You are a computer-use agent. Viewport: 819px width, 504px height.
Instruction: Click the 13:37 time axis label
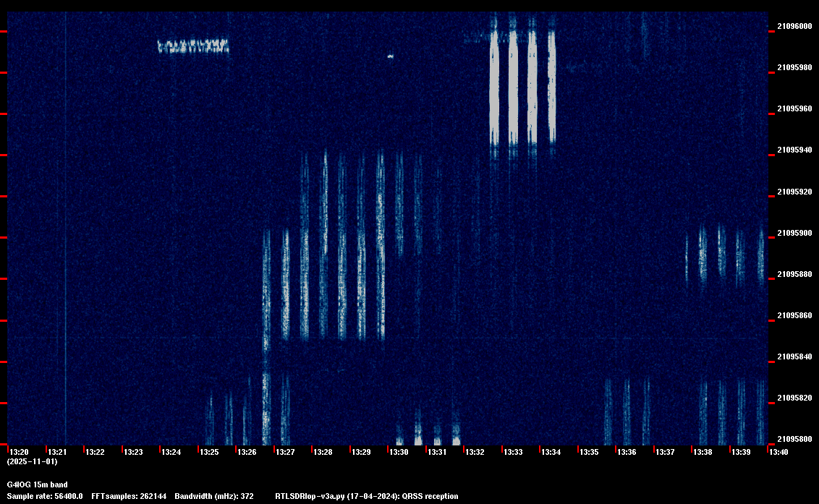[666, 452]
